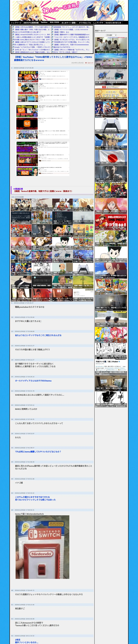Click icon beside 好き嫌いcomに現れたホロライブ headline

13,39
